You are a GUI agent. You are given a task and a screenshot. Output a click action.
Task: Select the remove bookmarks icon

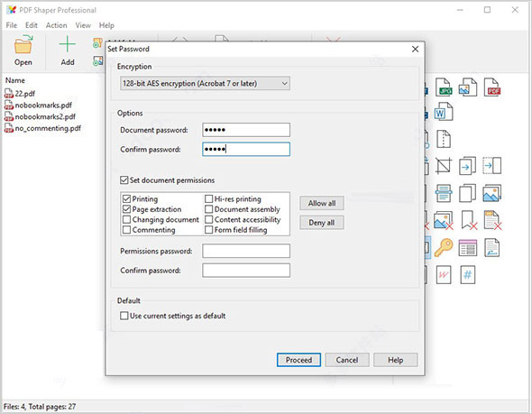[x=469, y=220]
